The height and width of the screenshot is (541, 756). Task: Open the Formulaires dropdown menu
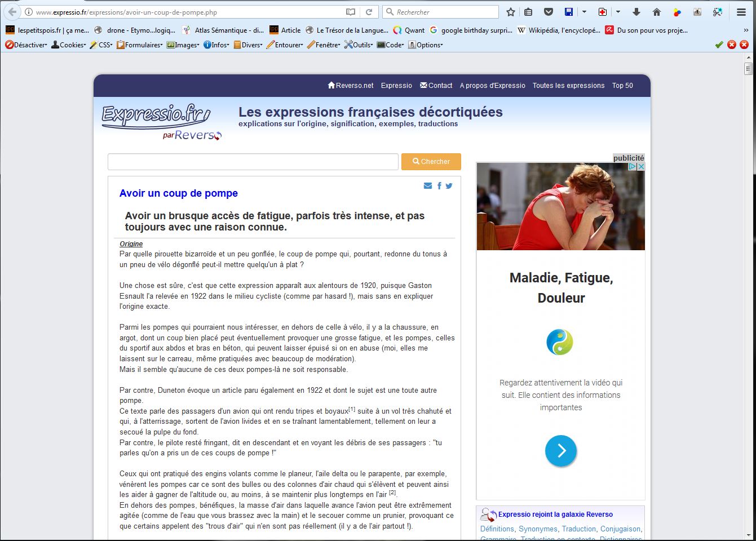tap(140, 45)
